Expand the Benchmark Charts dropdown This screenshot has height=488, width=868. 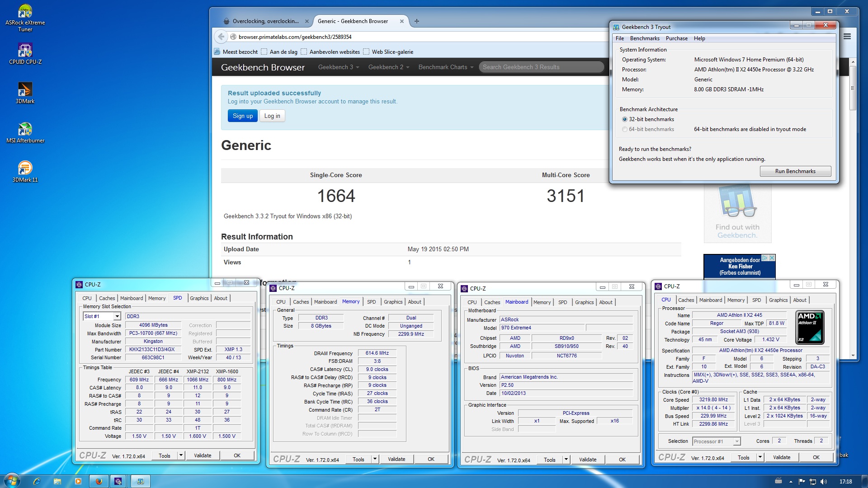pyautogui.click(x=446, y=67)
